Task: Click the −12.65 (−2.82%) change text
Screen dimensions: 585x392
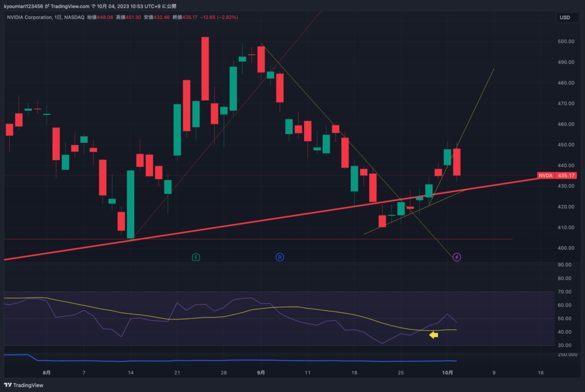Action: click(219, 17)
